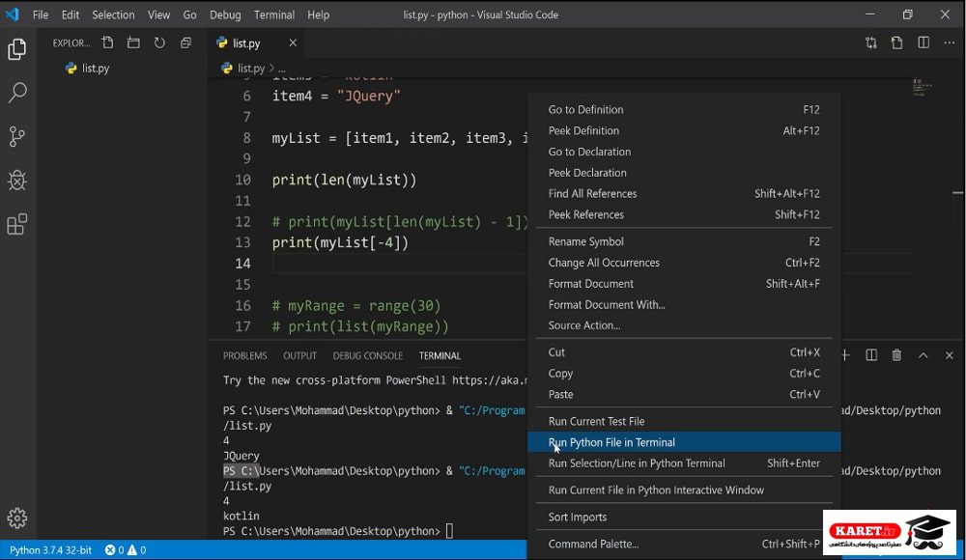Click the warnings count in status bar
Viewport: 966px width, 560px height.
[137, 550]
